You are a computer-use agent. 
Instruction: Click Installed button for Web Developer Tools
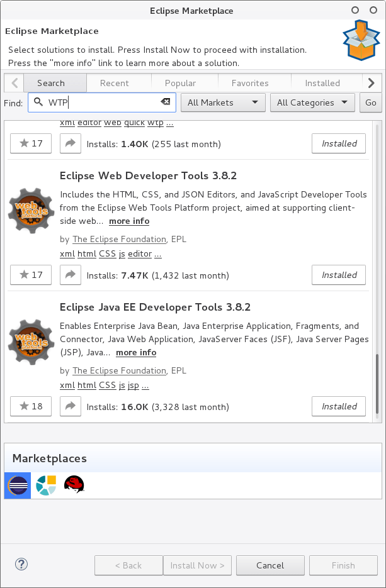(339, 275)
